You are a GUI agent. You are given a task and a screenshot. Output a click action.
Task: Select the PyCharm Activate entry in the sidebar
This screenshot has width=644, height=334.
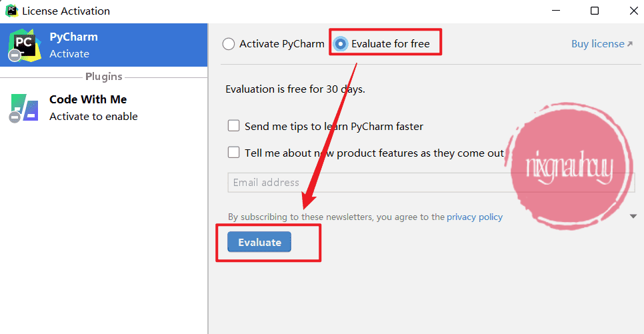point(103,45)
